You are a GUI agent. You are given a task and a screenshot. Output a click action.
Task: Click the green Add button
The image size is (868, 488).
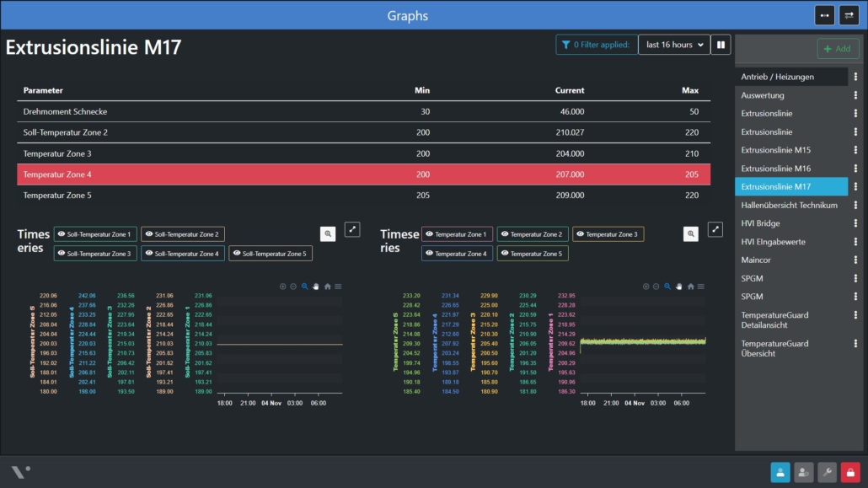coord(838,49)
